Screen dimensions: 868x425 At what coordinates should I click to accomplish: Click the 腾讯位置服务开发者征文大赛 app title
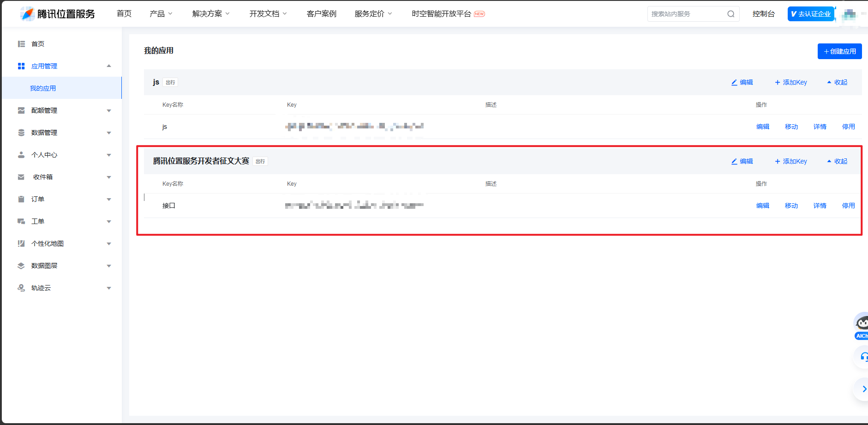201,161
